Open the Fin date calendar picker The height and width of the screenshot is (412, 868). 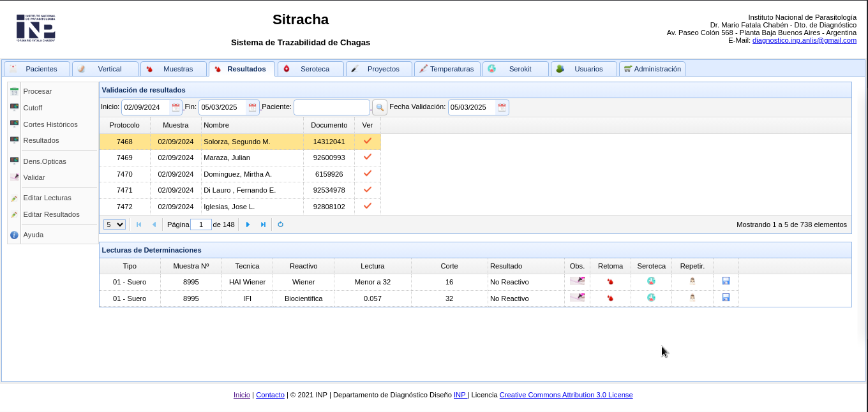coord(253,107)
